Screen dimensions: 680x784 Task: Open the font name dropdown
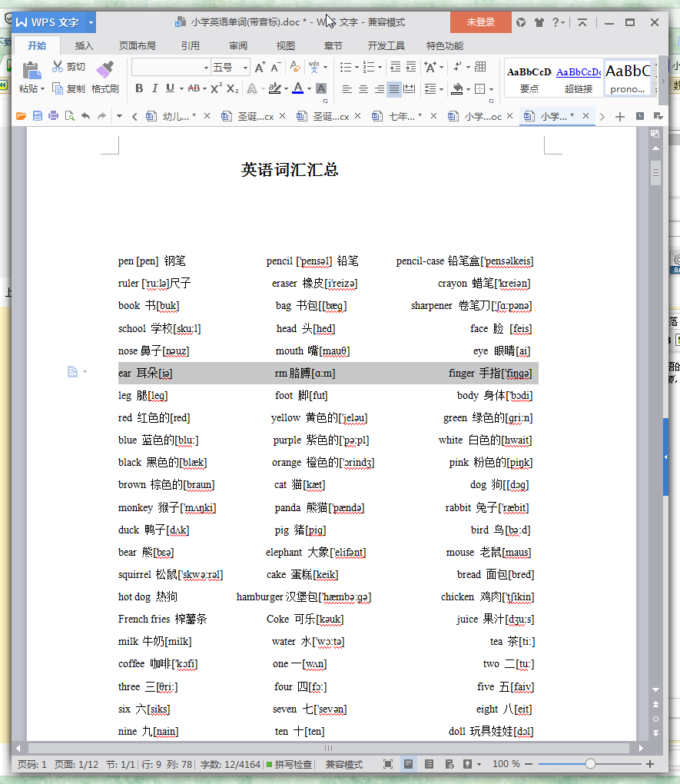point(206,68)
